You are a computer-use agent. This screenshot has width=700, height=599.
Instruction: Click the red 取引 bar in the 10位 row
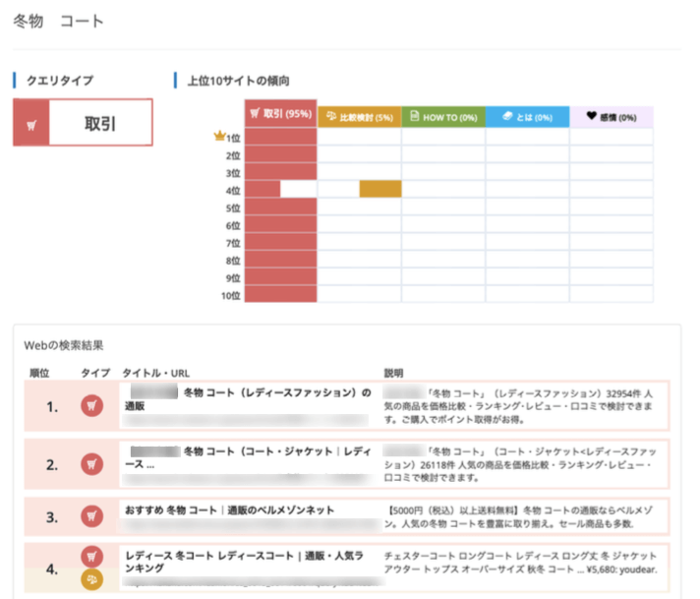point(281,294)
